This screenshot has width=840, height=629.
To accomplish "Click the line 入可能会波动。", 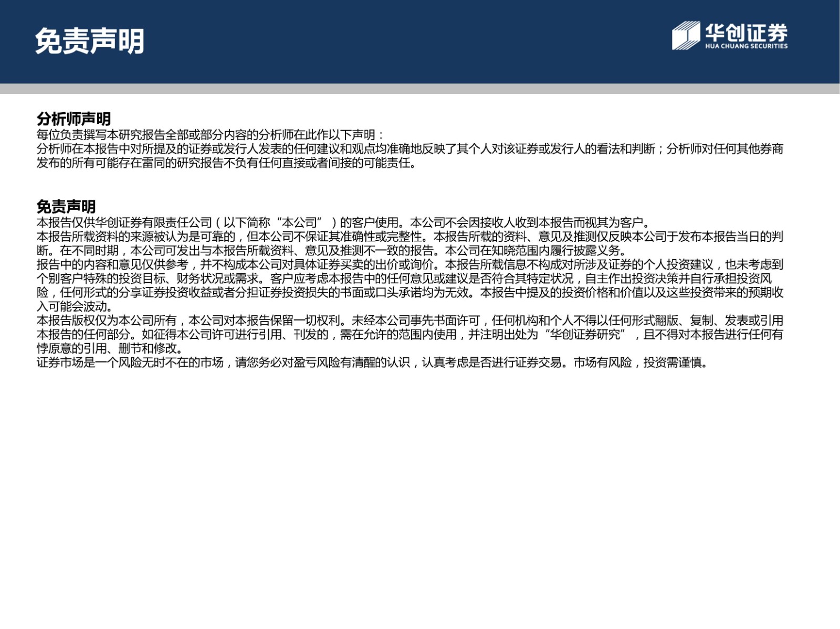I will (75, 306).
